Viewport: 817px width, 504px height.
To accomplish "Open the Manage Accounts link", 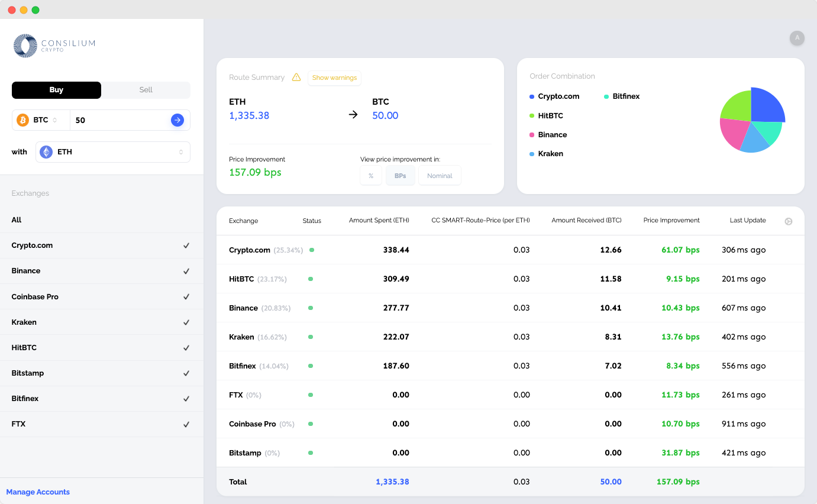I will click(38, 492).
